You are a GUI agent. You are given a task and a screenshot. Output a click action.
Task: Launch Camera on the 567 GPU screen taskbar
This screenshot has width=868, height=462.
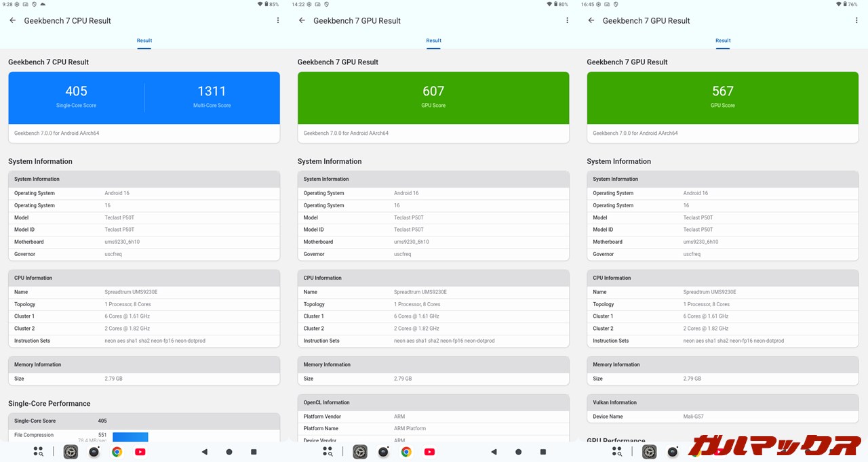point(673,452)
